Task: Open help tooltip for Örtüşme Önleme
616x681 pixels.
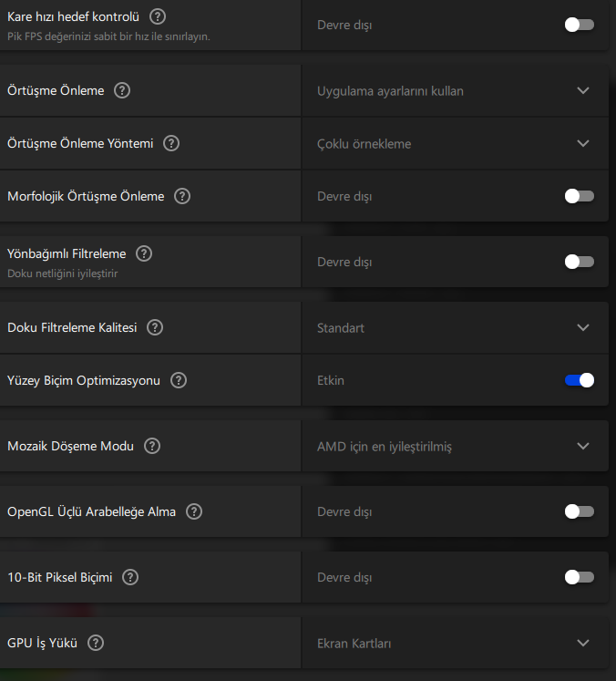Action: (122, 90)
